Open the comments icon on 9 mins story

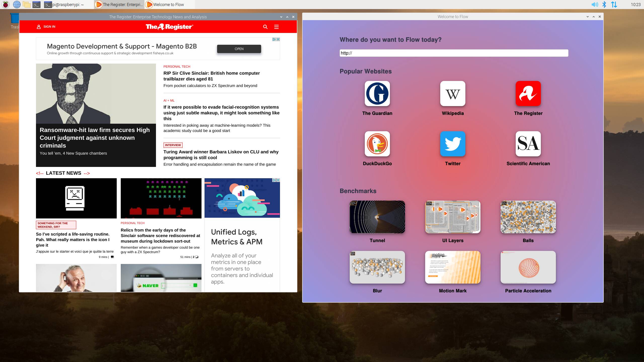(112, 257)
